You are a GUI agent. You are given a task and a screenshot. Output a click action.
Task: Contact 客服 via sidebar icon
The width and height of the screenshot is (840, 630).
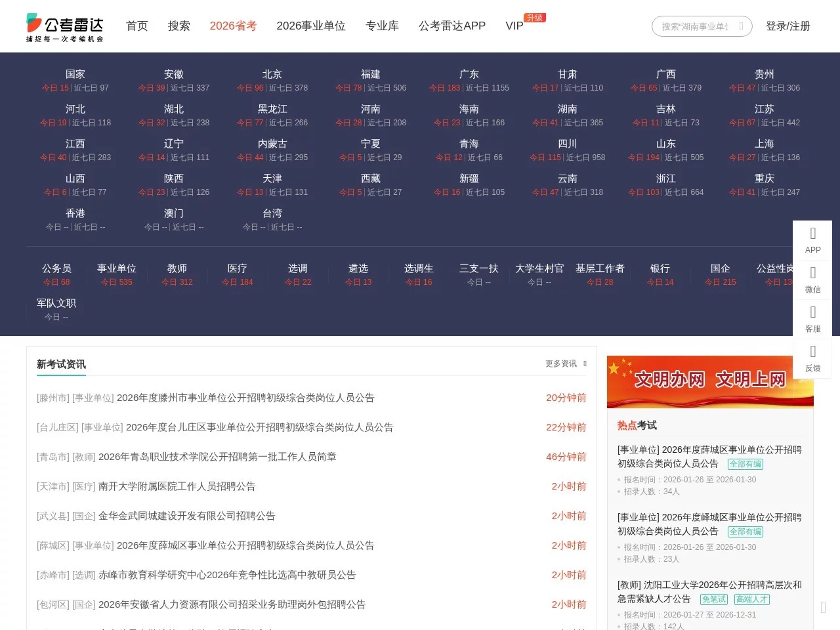point(812,319)
